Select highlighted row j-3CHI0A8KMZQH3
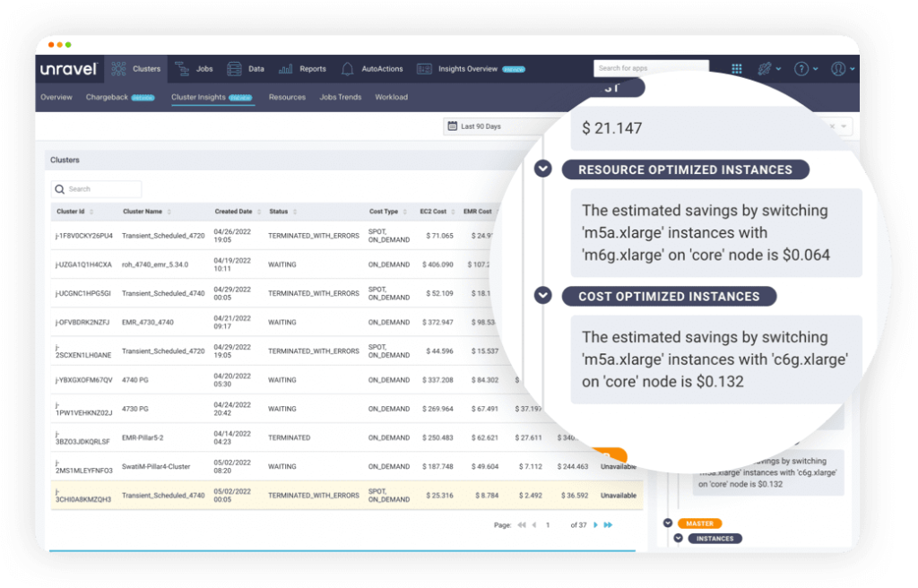918x588 pixels. click(x=347, y=496)
